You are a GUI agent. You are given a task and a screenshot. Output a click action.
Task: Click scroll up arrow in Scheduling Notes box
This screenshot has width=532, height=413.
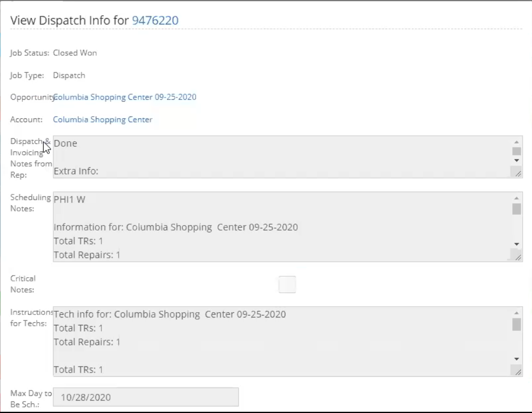coord(516,198)
